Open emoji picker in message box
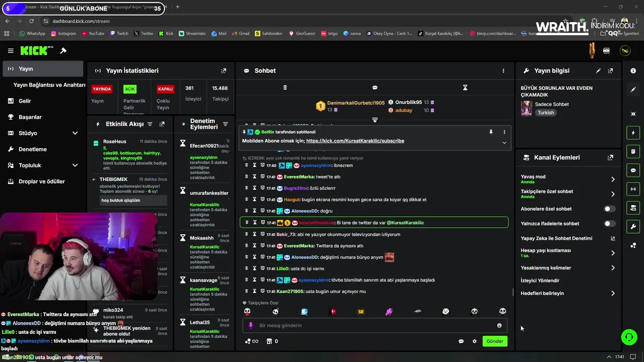644x362 pixels. coord(499,325)
